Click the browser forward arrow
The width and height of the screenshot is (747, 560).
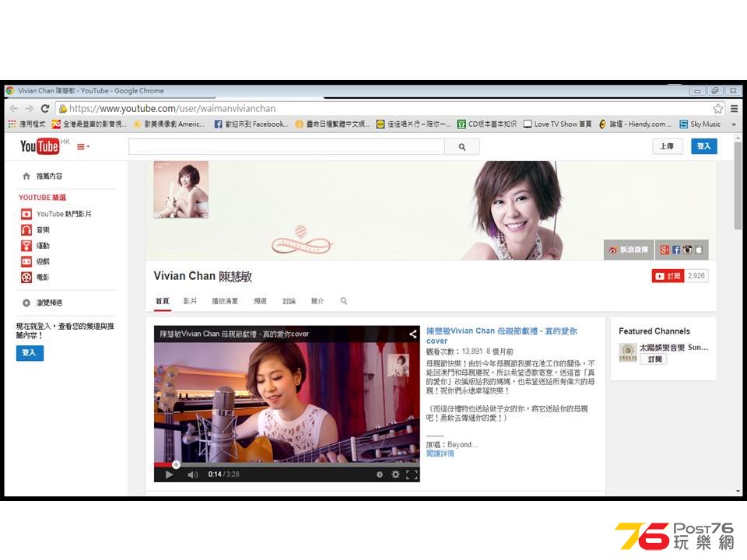(x=30, y=109)
